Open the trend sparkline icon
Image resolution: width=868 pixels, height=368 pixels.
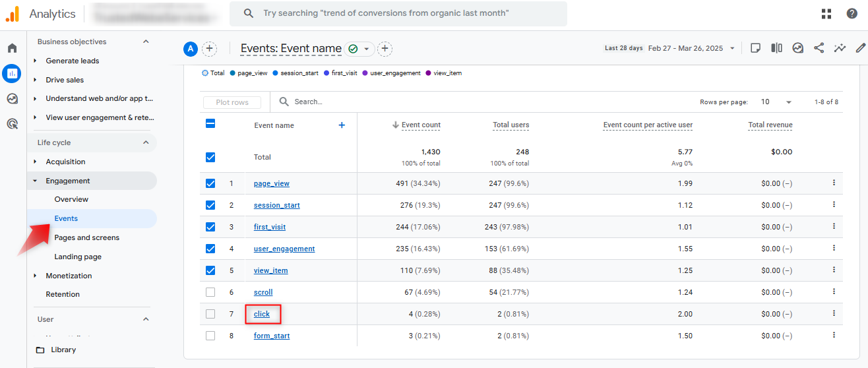point(840,48)
